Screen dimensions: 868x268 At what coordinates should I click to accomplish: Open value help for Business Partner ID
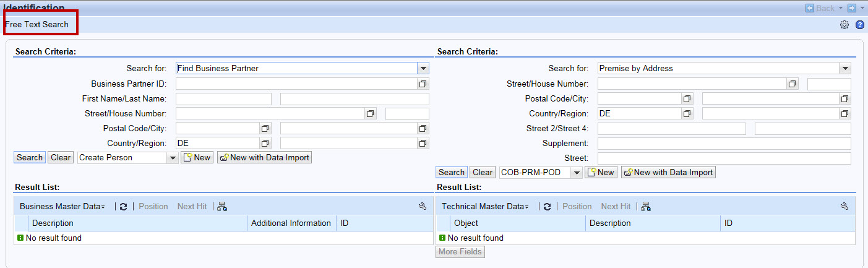pyautogui.click(x=423, y=84)
